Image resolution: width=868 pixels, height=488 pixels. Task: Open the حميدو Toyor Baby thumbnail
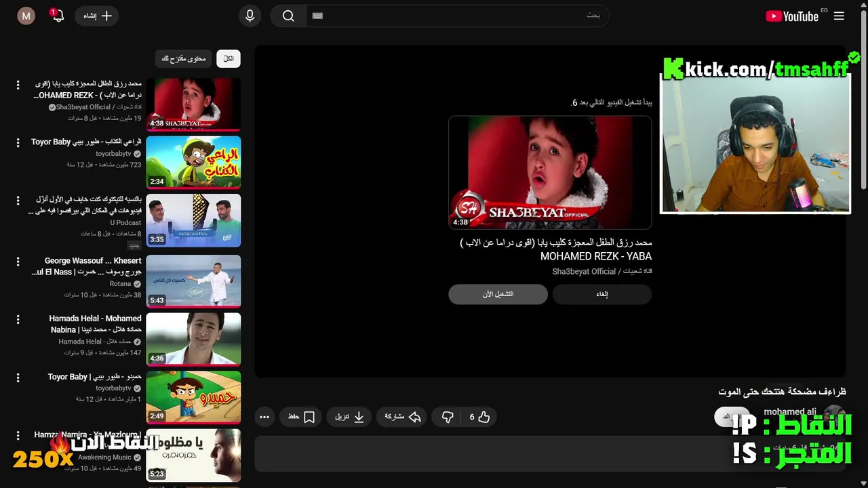tap(193, 397)
